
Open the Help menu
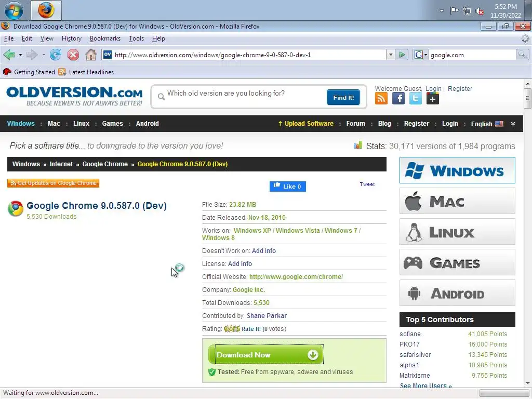coord(158,38)
